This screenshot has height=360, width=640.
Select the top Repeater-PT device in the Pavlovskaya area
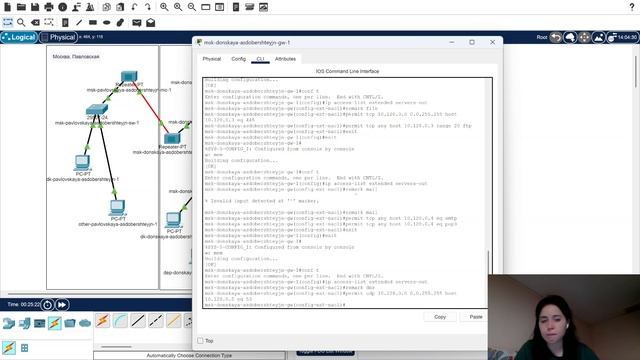pyautogui.click(x=129, y=76)
